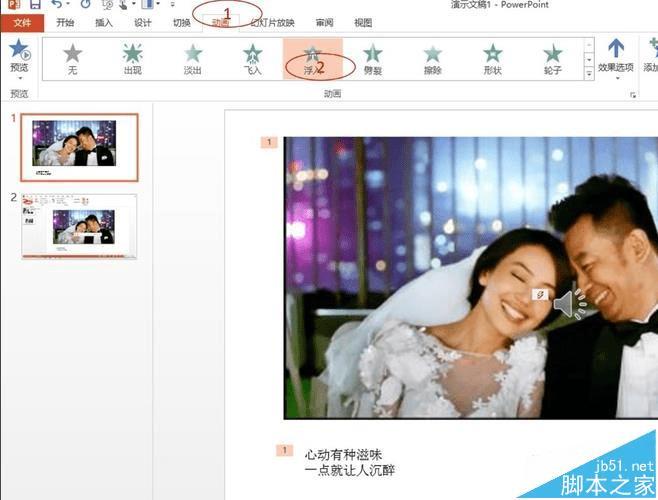658x500 pixels.
Task: Apply the 形状 animation effect
Action: coord(493,59)
